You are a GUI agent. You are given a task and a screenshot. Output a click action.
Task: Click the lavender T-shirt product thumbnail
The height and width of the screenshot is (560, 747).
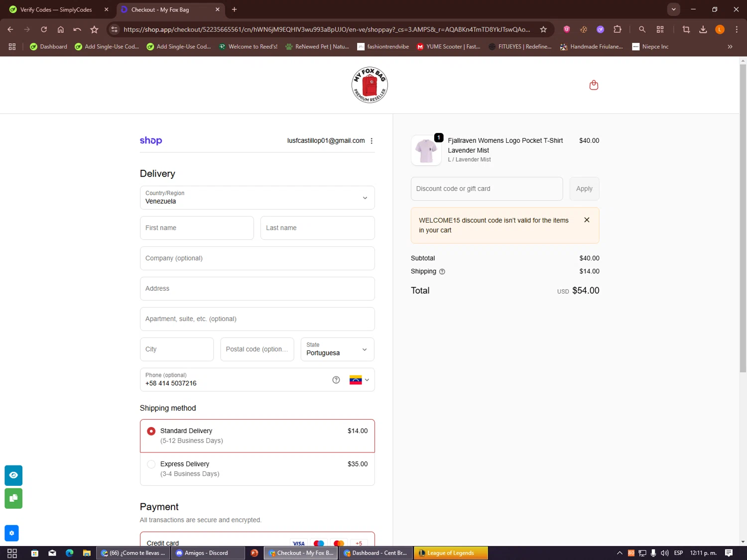click(426, 150)
